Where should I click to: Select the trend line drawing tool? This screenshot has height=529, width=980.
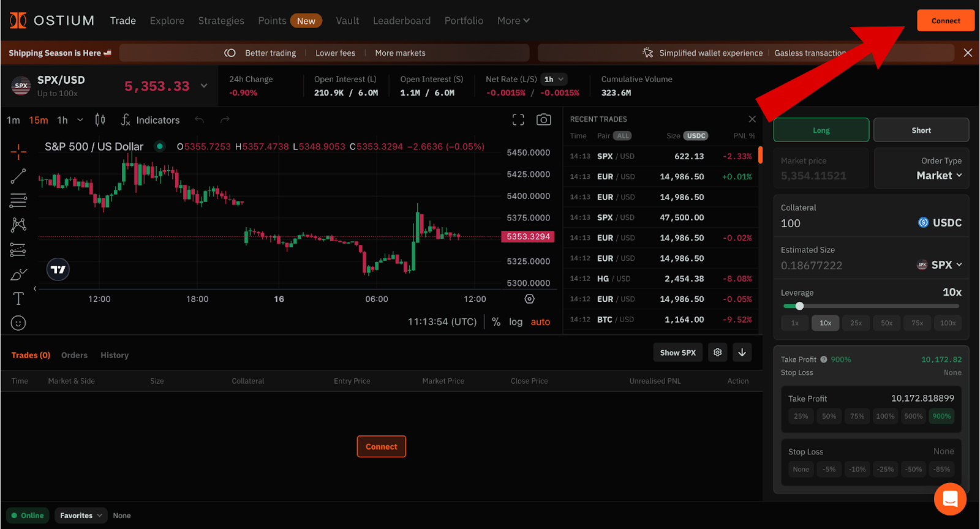click(x=18, y=176)
